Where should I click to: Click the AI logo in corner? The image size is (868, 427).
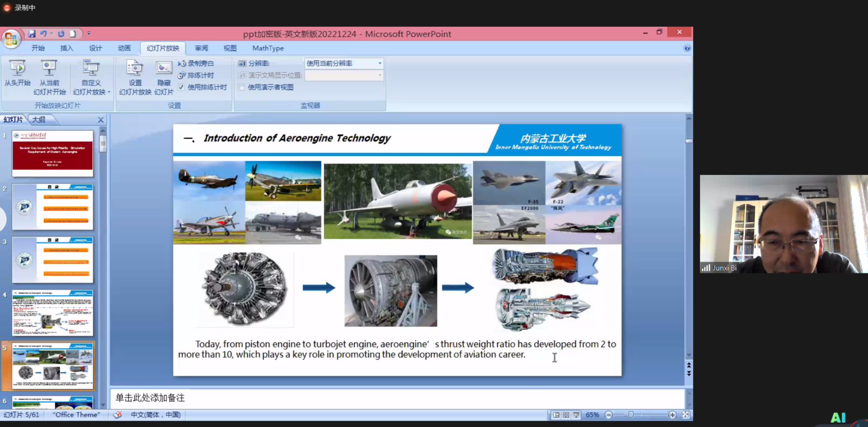click(838, 418)
